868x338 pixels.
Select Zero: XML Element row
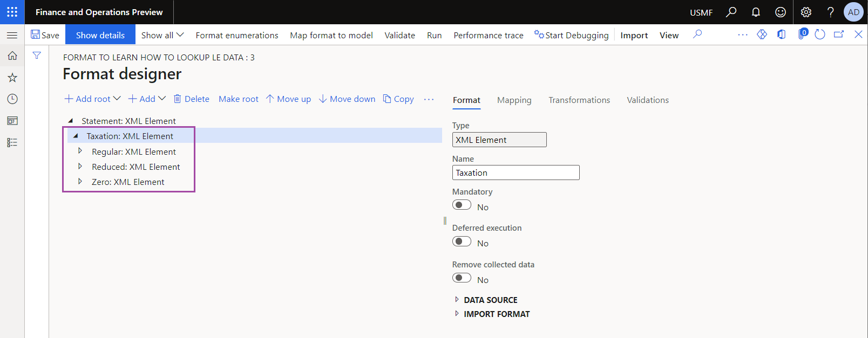click(128, 182)
